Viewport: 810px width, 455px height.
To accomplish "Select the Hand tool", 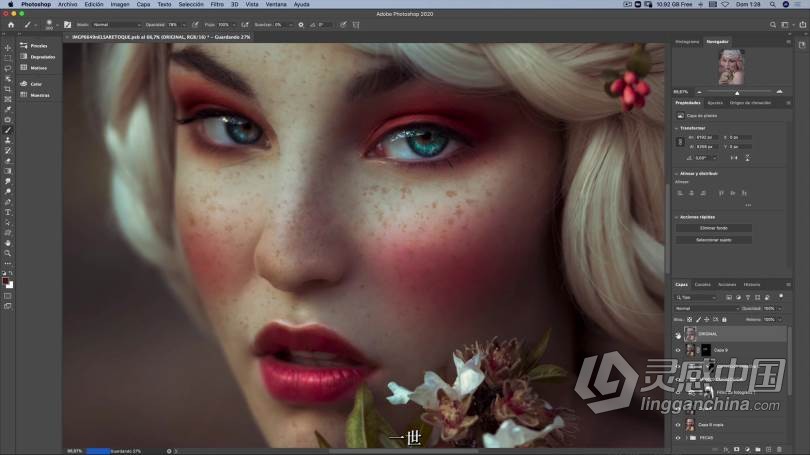I will 8,243.
